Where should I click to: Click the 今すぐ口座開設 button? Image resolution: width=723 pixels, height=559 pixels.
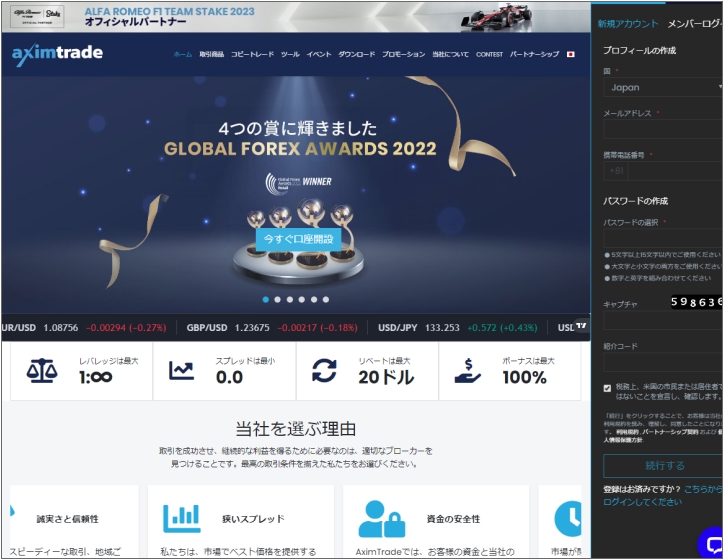(298, 239)
